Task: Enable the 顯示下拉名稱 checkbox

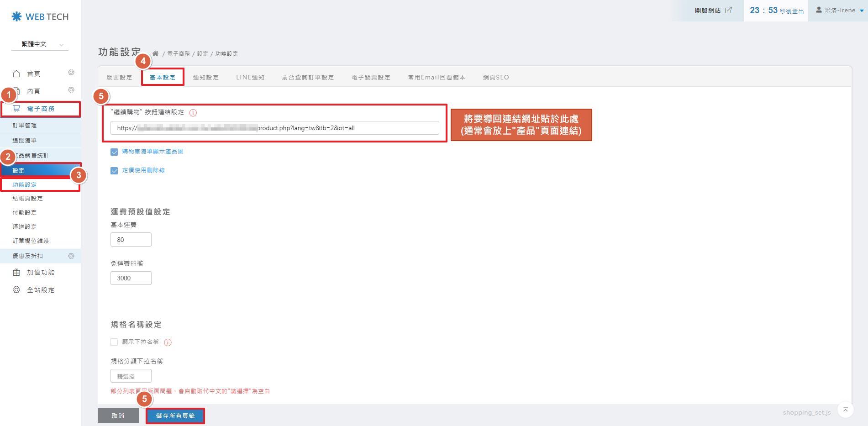Action: click(114, 342)
